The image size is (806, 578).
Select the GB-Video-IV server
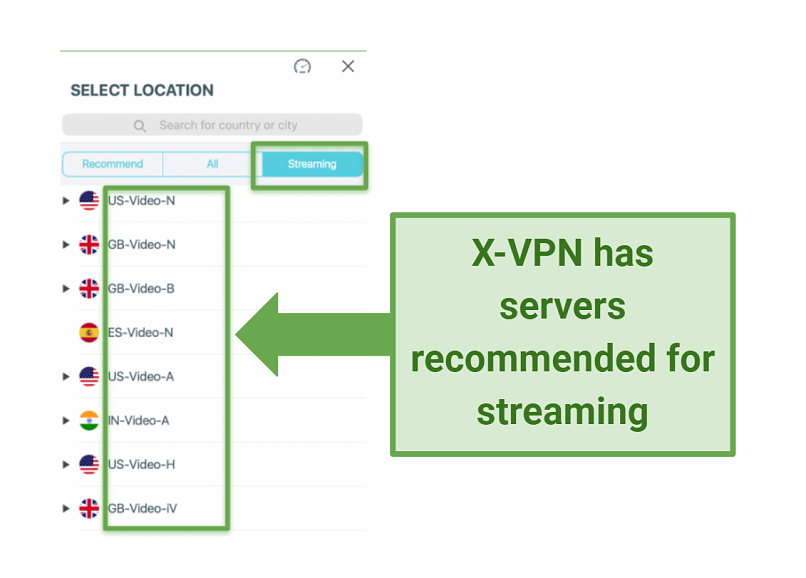(x=142, y=509)
